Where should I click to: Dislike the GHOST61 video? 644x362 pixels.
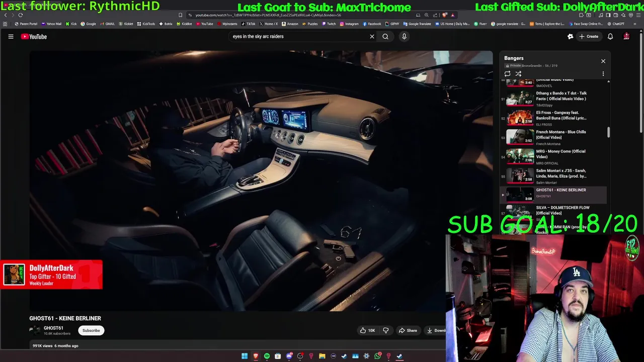(x=386, y=330)
